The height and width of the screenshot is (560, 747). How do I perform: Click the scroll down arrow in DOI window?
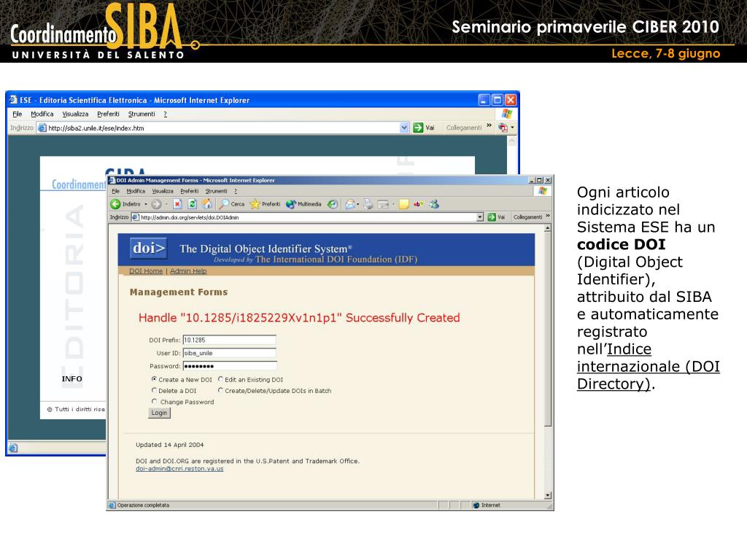tap(548, 495)
